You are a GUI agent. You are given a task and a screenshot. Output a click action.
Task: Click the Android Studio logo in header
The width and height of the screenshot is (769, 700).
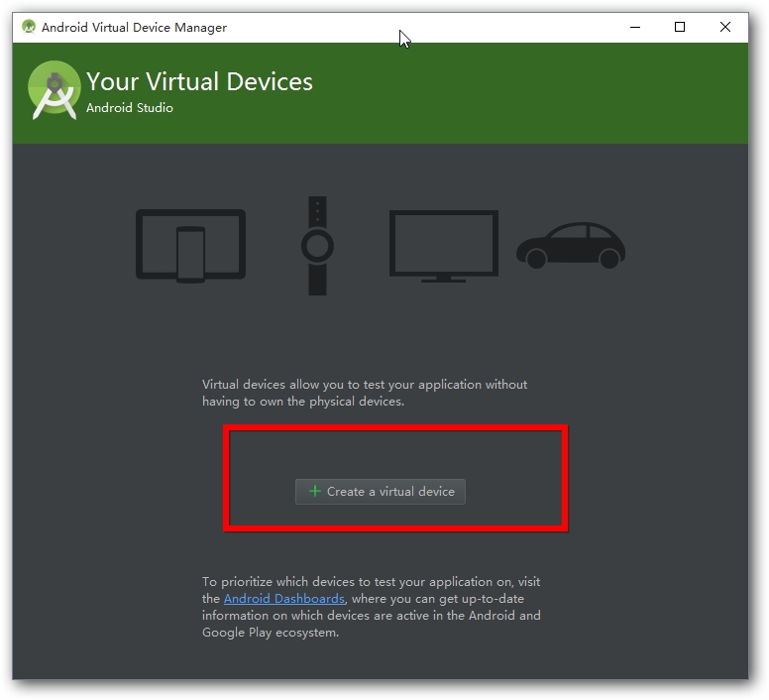[x=54, y=90]
